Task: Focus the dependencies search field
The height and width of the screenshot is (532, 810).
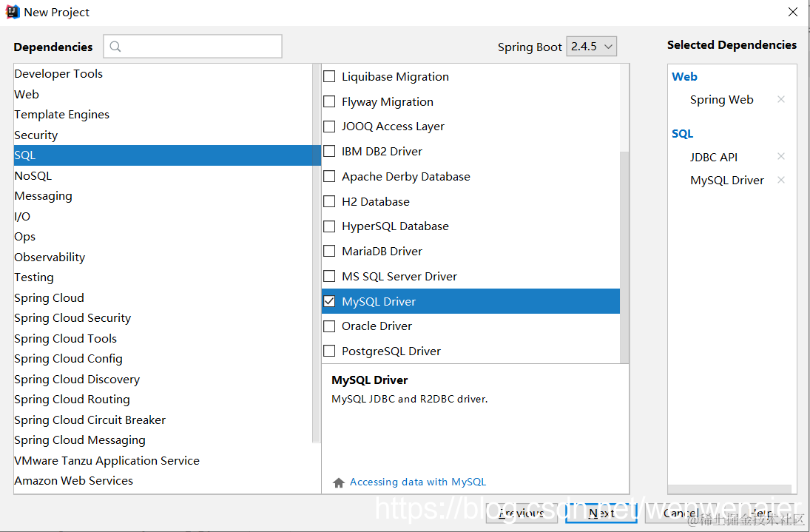Action: [192, 47]
